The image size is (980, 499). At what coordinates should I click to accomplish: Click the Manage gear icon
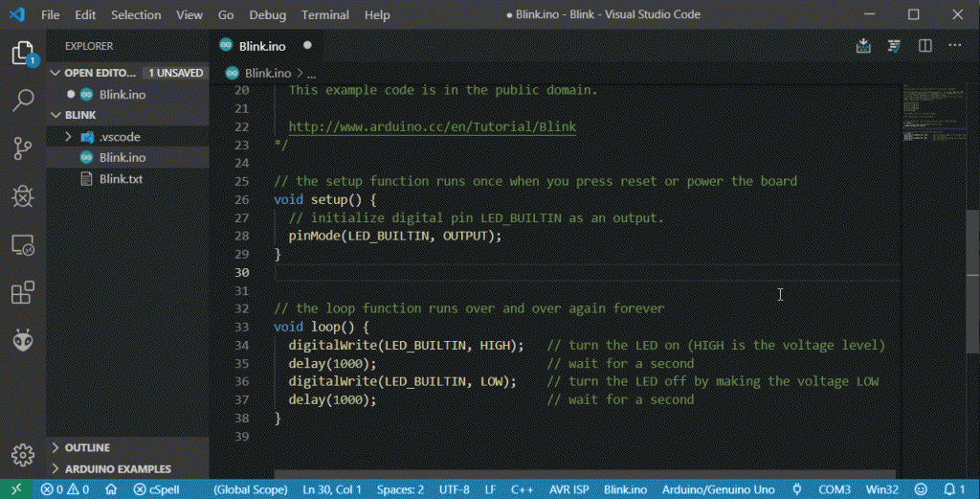tap(23, 454)
